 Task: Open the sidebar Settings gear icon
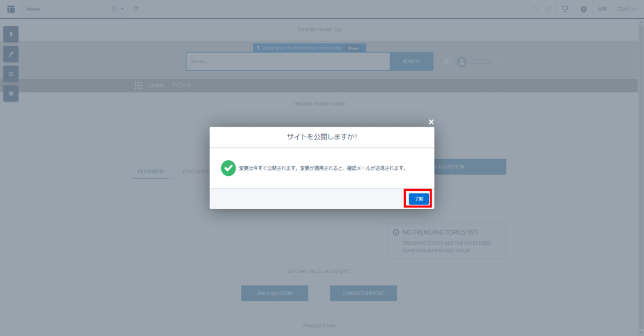pyautogui.click(x=11, y=94)
